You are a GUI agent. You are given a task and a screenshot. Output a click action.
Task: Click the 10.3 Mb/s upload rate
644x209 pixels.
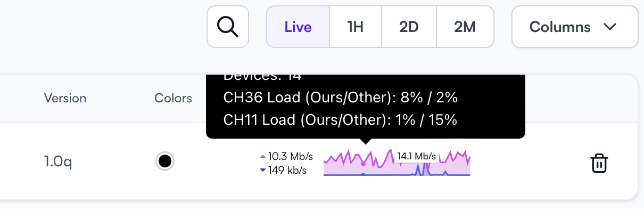[291, 157]
